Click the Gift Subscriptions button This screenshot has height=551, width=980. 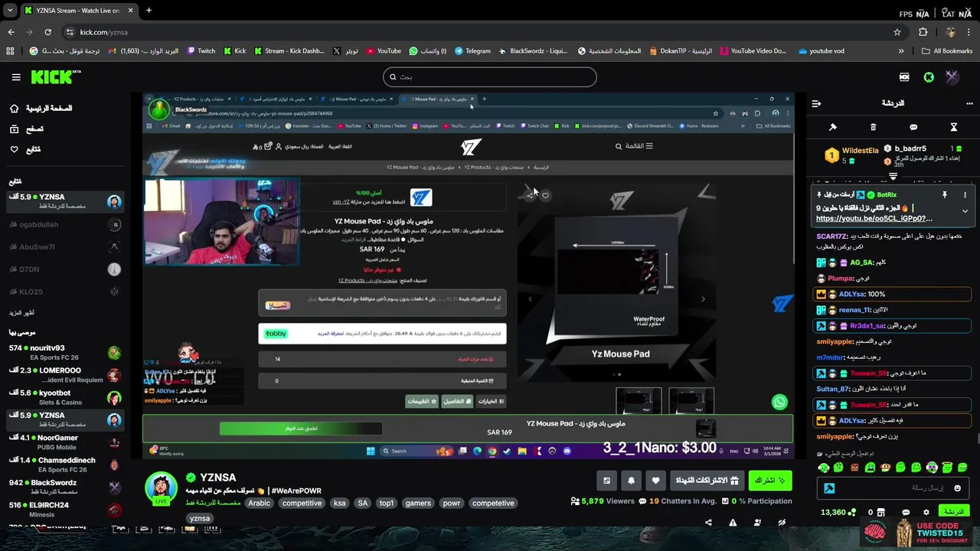(706, 481)
